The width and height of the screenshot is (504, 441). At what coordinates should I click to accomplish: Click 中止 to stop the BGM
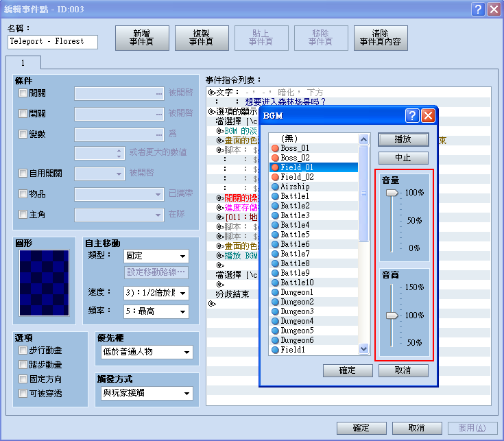click(403, 158)
